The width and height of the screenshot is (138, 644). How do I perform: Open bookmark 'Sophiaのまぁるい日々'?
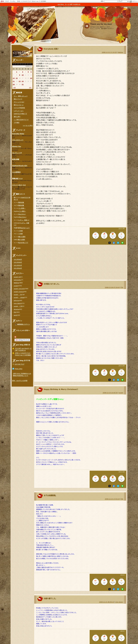pyautogui.click(x=20, y=166)
